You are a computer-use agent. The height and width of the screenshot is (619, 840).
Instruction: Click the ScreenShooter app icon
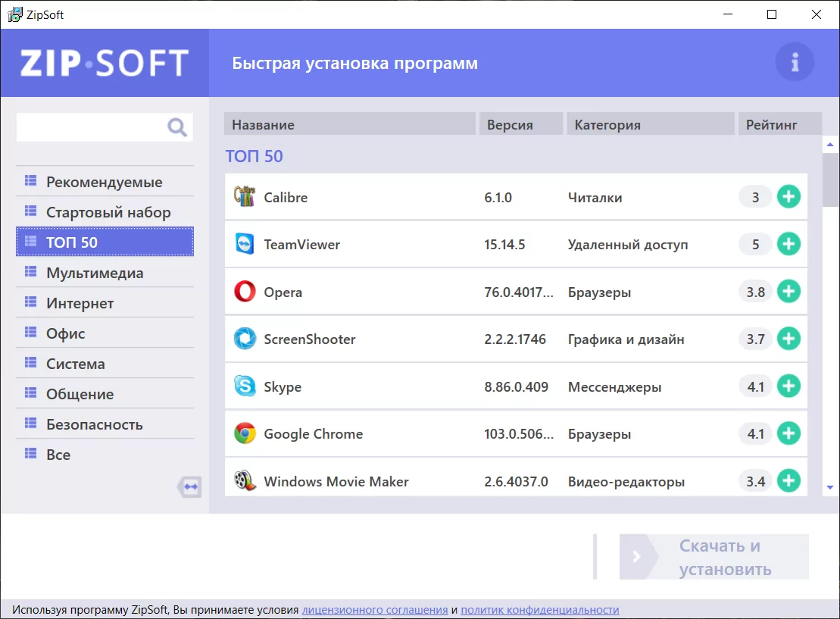tap(245, 339)
